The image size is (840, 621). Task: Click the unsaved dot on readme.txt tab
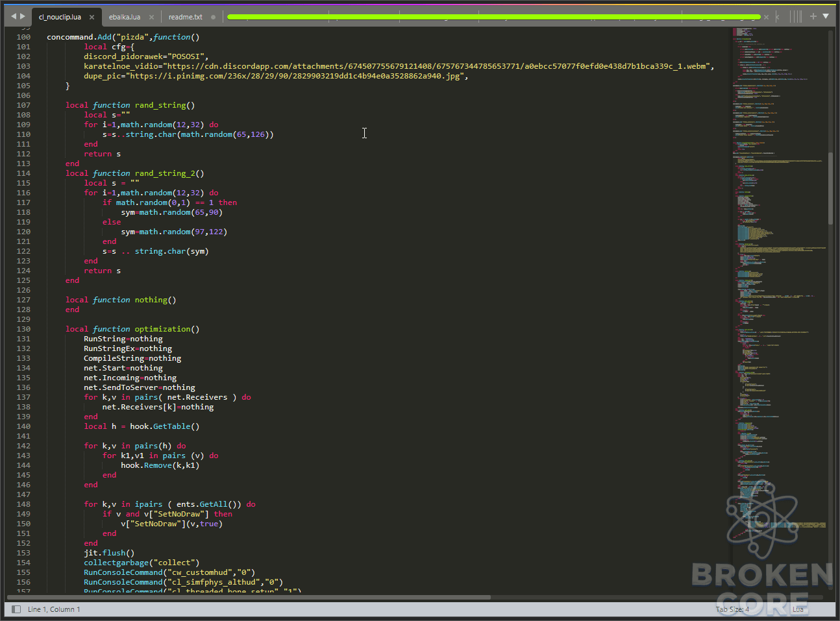pyautogui.click(x=213, y=17)
